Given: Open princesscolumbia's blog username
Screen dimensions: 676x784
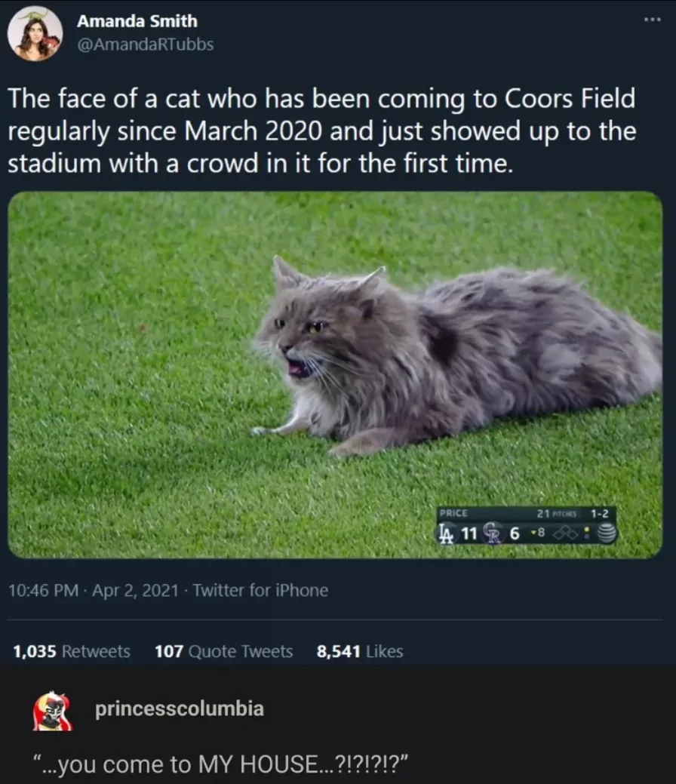Looking at the screenshot, I should pyautogui.click(x=180, y=709).
